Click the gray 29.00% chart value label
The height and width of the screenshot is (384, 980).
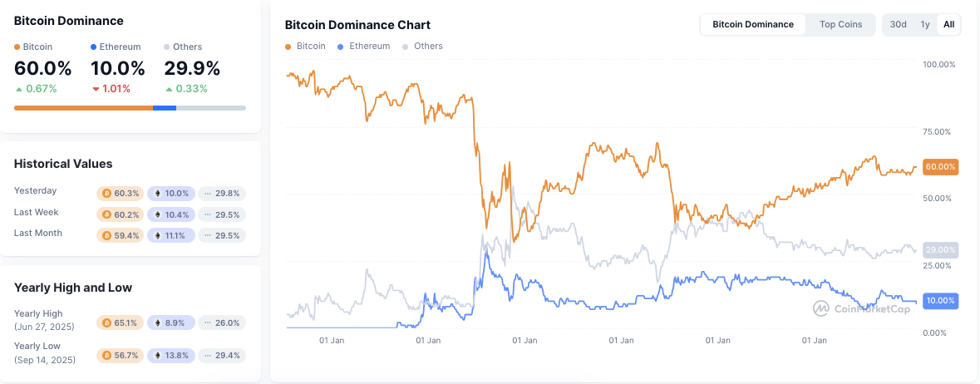point(940,249)
